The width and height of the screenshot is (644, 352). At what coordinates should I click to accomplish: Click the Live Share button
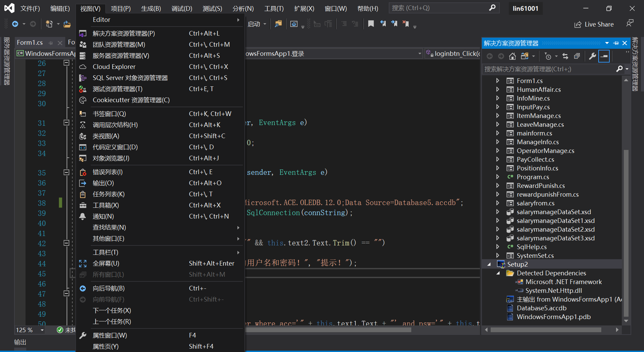[594, 24]
